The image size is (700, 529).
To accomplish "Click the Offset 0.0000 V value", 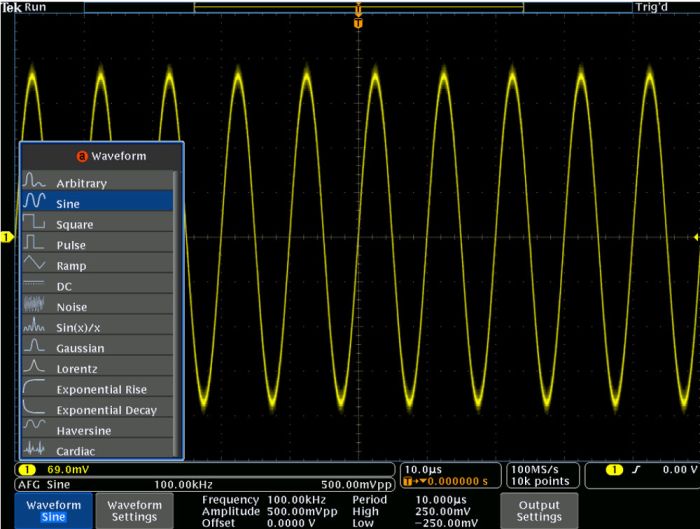I will tap(291, 523).
